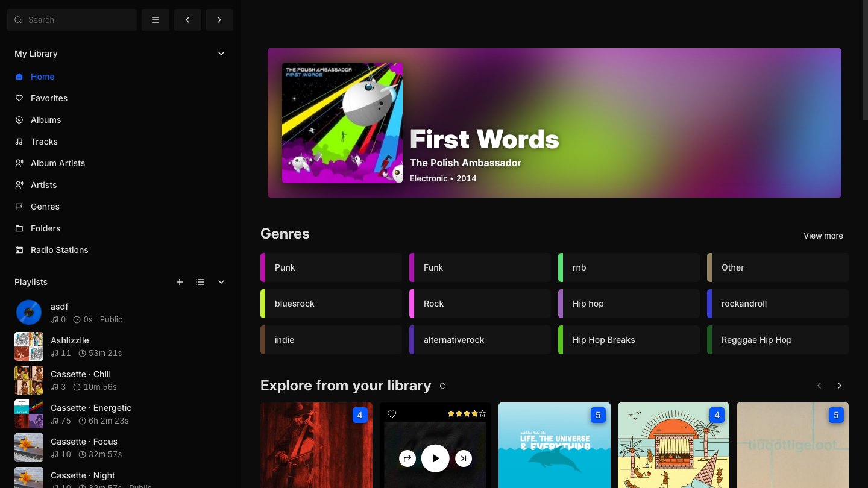Select the Other genre
868x488 pixels.
tap(778, 267)
